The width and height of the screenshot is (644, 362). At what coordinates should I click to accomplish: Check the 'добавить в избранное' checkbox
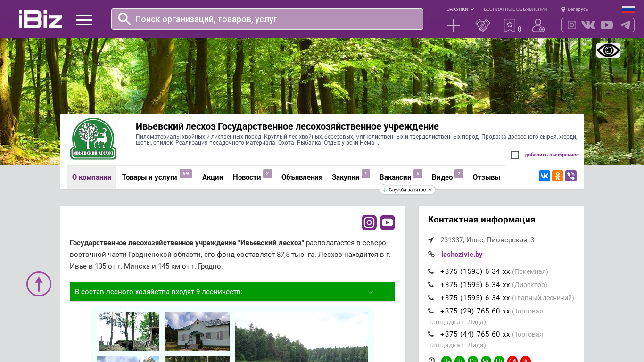[x=515, y=155]
